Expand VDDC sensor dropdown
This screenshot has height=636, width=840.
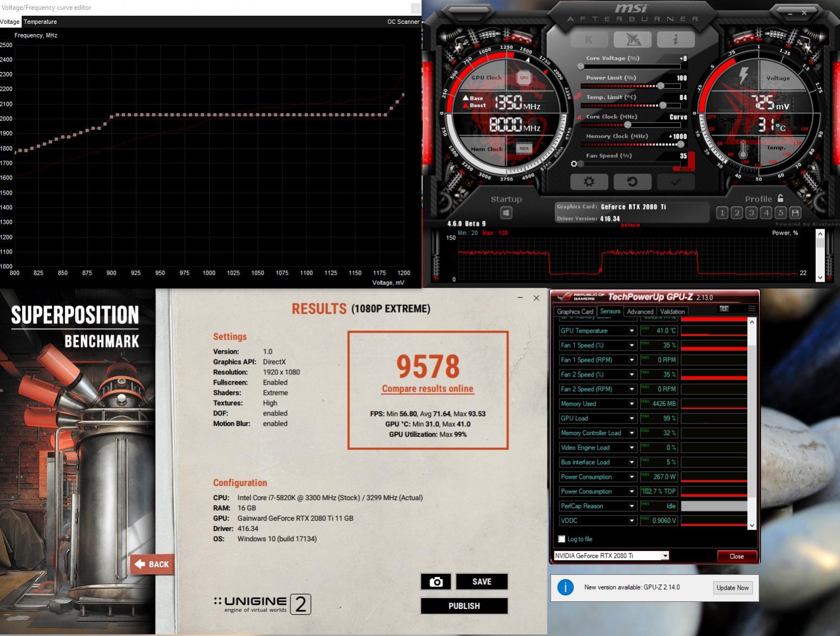[631, 521]
